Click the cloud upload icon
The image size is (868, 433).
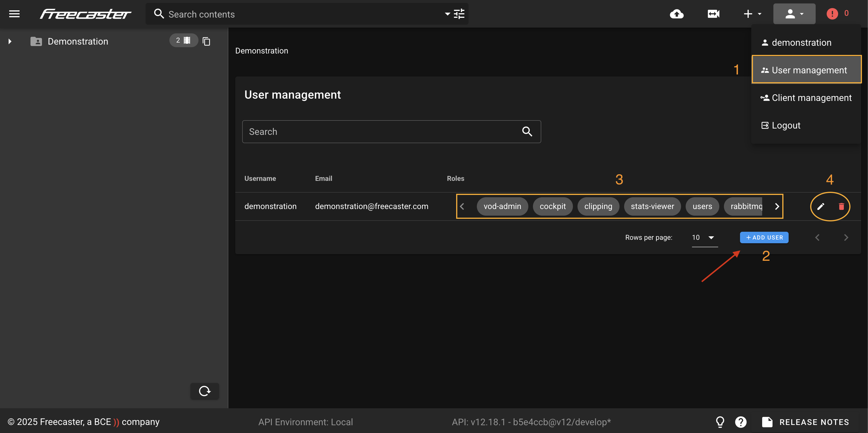(x=677, y=14)
